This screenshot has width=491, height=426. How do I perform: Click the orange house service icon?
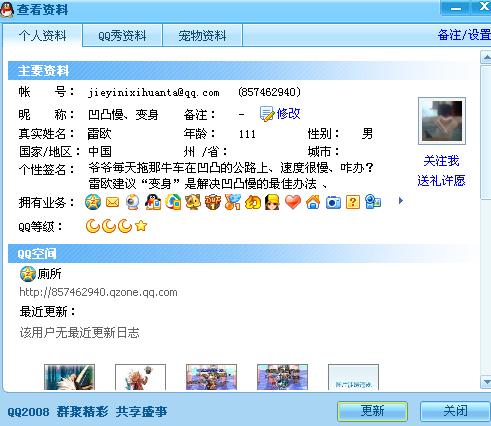click(x=313, y=202)
